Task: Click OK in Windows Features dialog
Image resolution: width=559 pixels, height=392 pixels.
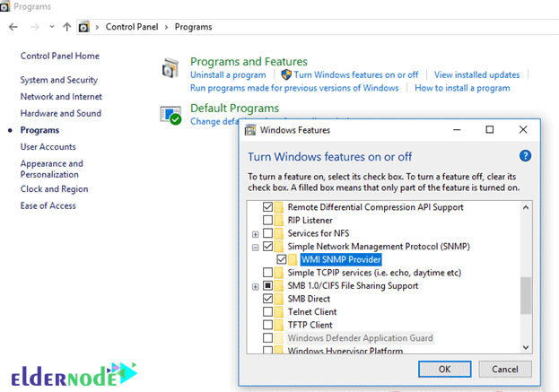Action: tap(444, 369)
